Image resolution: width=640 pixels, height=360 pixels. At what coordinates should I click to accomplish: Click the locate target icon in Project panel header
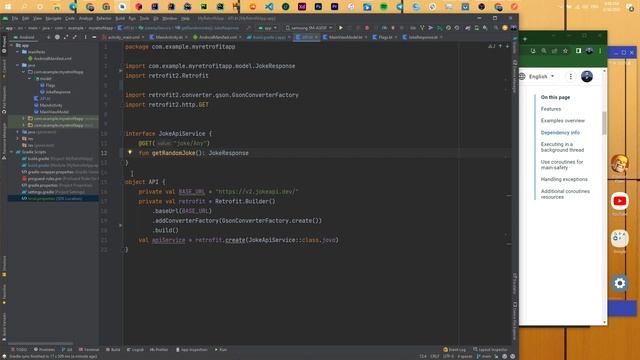57,37
